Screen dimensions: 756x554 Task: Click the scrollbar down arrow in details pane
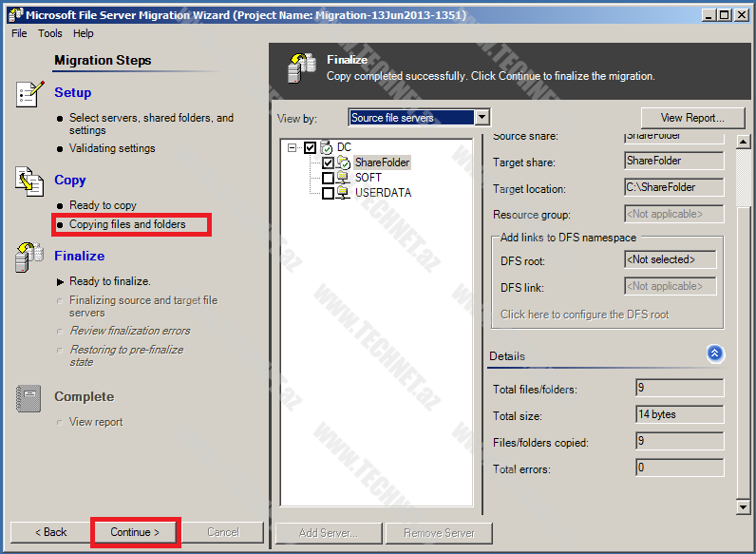click(x=744, y=507)
